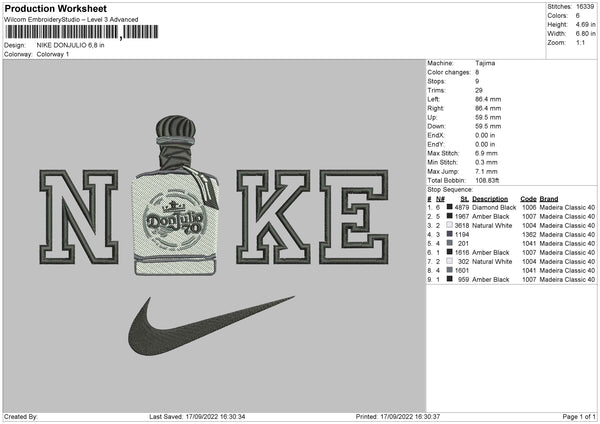Click the Description column header

coord(490,199)
